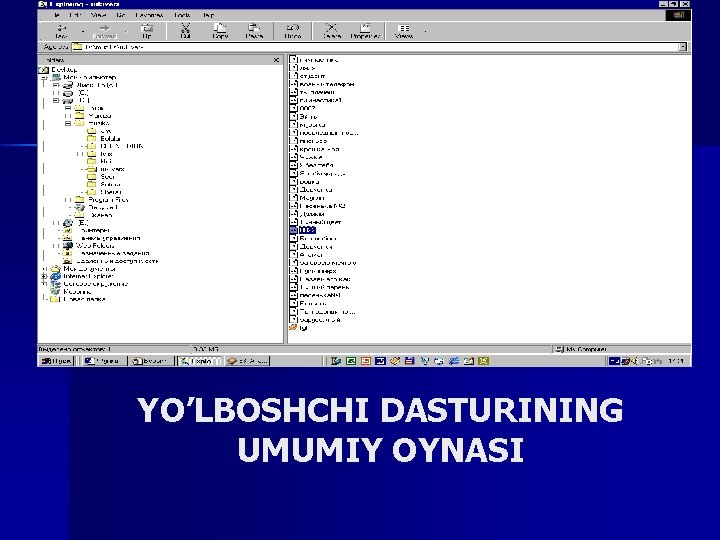Screen dimensions: 720x540
Task: Click the green Excel shortcut icon
Action: (x=351, y=361)
